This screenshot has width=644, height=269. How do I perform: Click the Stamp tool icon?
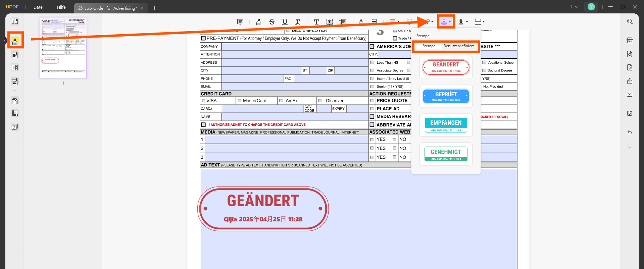pos(444,22)
